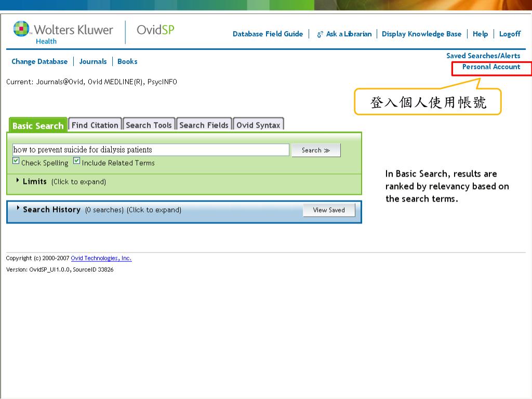Open the Books link
This screenshot has height=399, width=532.
click(127, 61)
